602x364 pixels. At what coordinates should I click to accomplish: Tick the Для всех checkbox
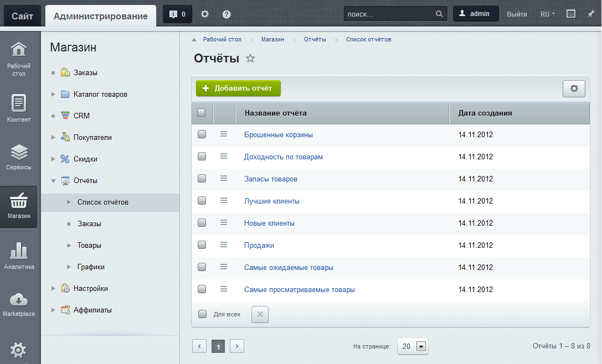pyautogui.click(x=202, y=314)
